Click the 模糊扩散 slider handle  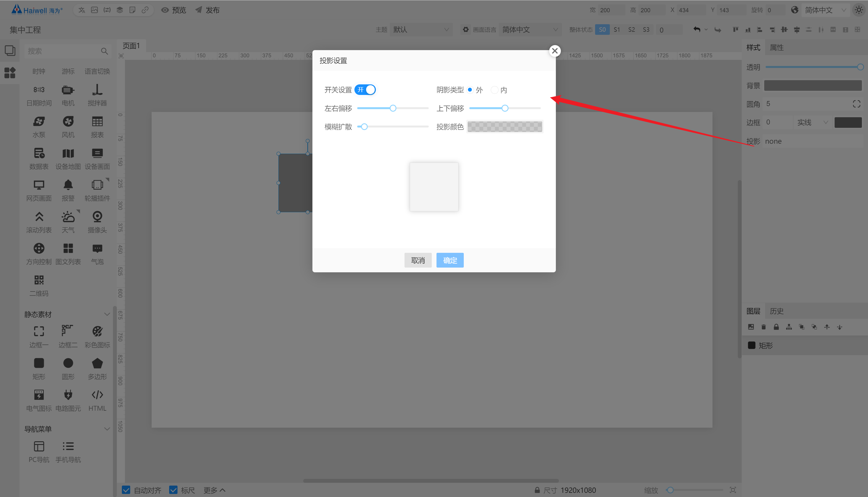tap(364, 127)
